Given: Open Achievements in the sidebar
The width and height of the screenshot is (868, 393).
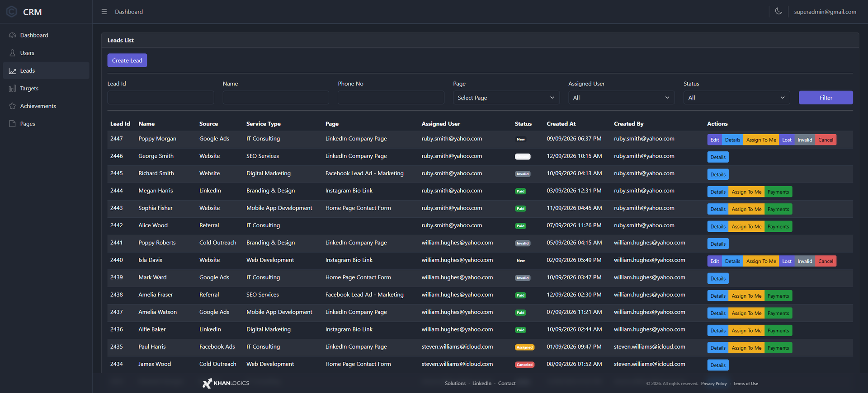Looking at the screenshot, I should tap(46, 106).
